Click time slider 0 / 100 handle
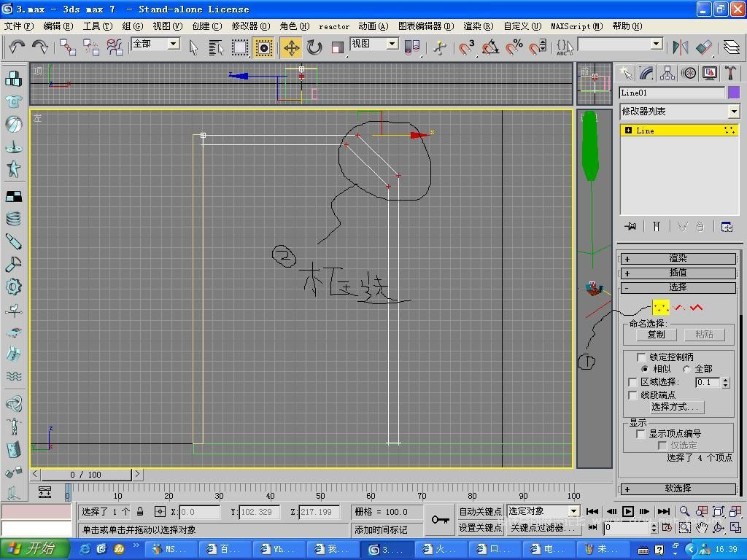747x560 pixels. point(86,474)
